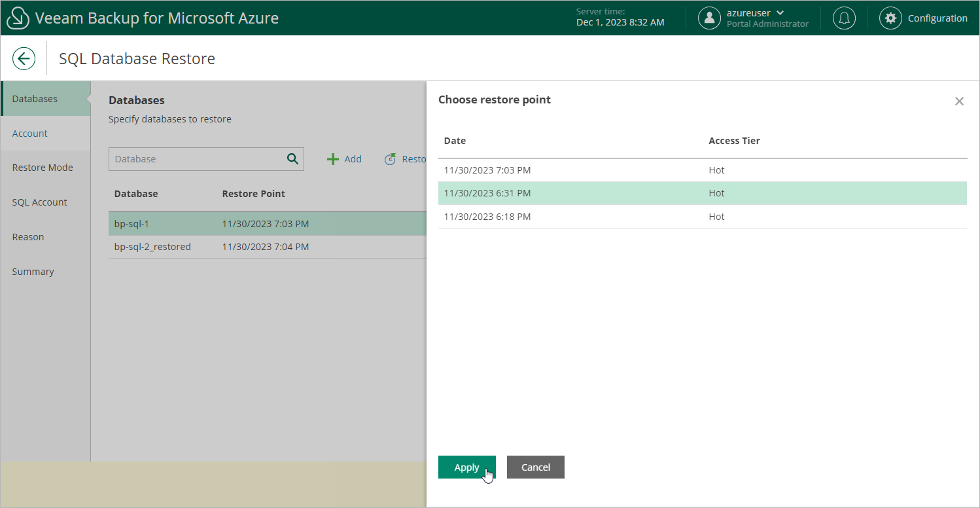Screen dimensions: 980x508
Task: Select restore point 11/30/2023 6:18 PM
Action: click(x=702, y=217)
